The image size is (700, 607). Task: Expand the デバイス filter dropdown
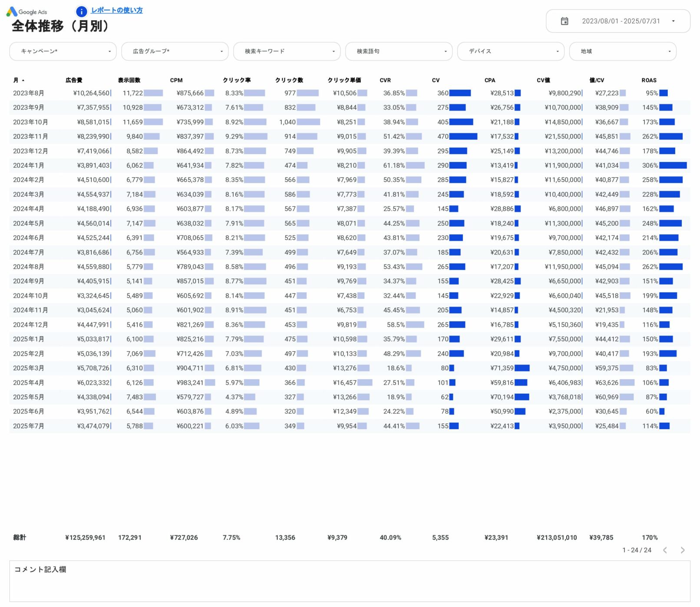point(511,51)
